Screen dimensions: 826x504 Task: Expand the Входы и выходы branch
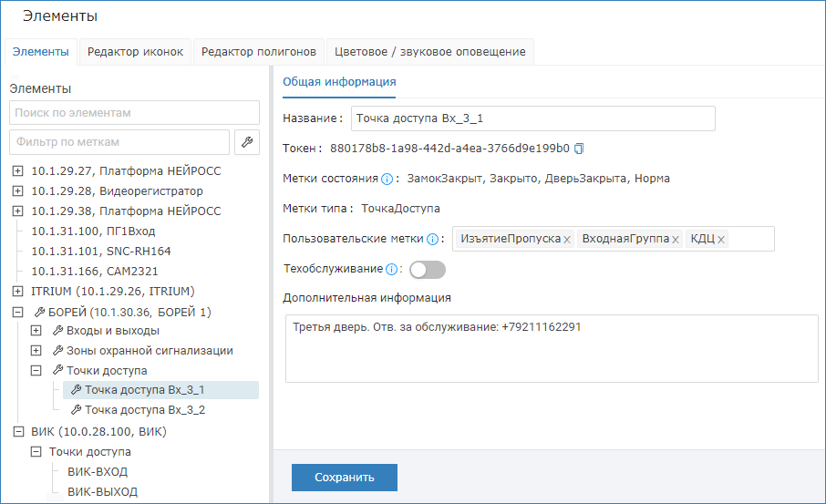coord(36,331)
